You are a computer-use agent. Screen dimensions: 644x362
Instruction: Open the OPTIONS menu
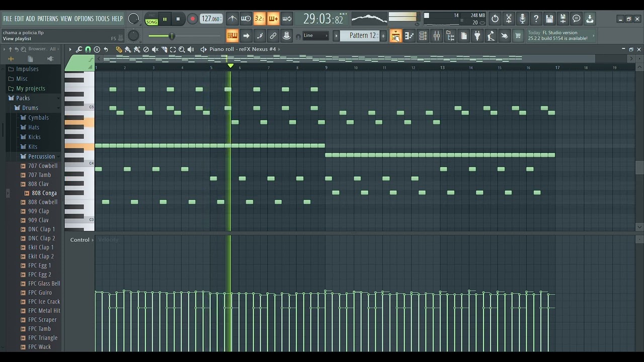[x=84, y=19]
